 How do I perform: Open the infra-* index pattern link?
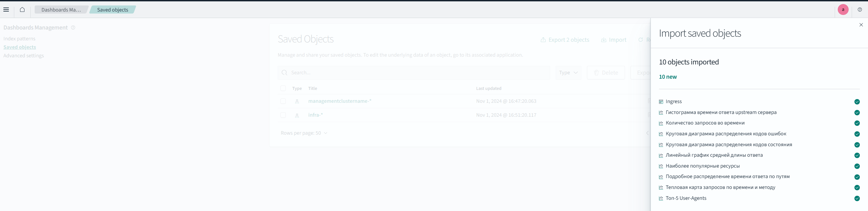(315, 115)
